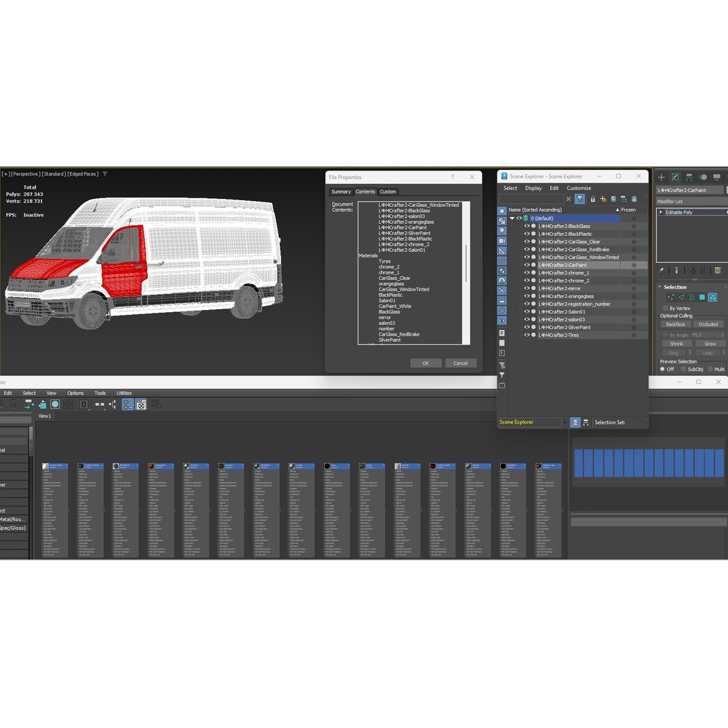Select Polygon sub-object level icon
This screenshot has width=728, height=728.
(702, 297)
